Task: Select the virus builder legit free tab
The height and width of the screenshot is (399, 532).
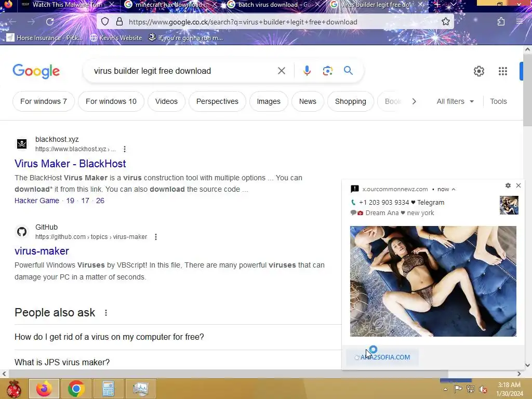Action: (x=377, y=5)
